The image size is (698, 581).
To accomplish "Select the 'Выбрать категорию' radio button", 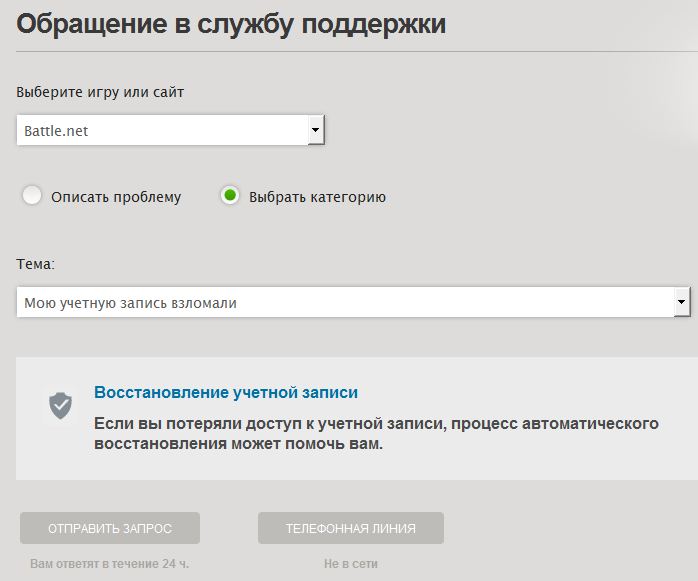I will coord(230,195).
